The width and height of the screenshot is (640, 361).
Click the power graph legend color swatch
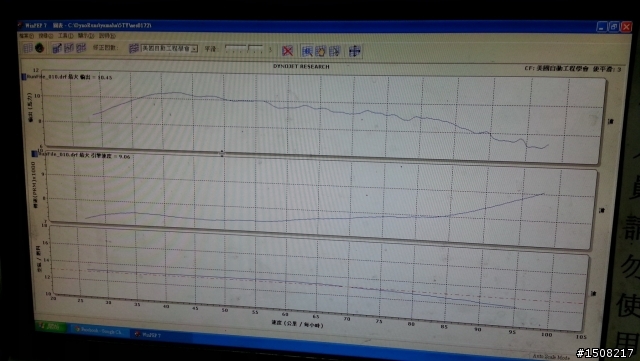tap(24, 76)
